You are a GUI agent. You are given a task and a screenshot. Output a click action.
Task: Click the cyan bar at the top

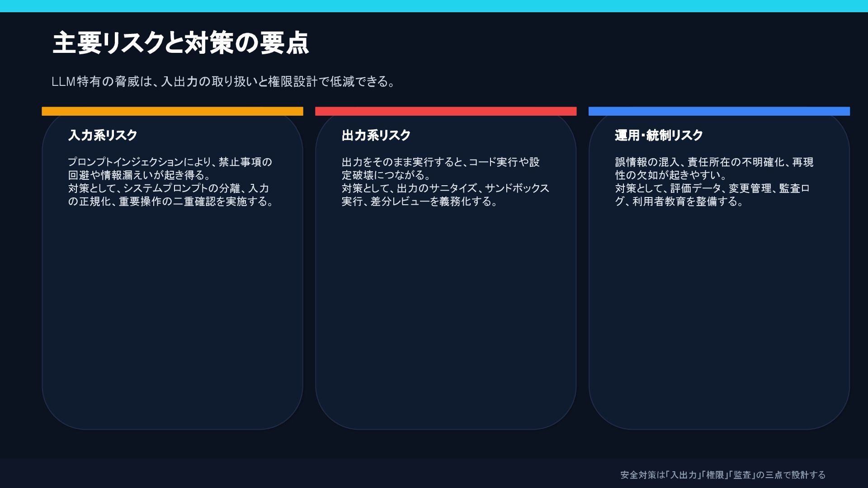(434, 6)
